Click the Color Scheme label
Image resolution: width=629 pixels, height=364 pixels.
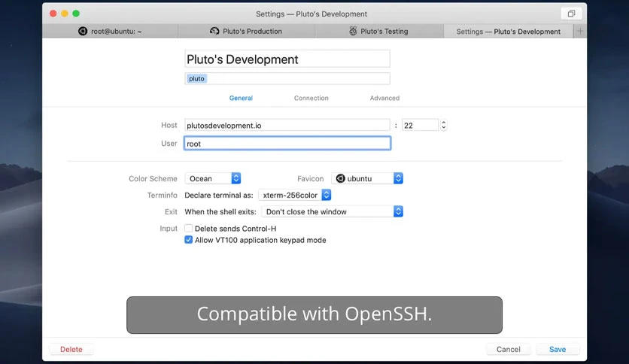point(153,178)
